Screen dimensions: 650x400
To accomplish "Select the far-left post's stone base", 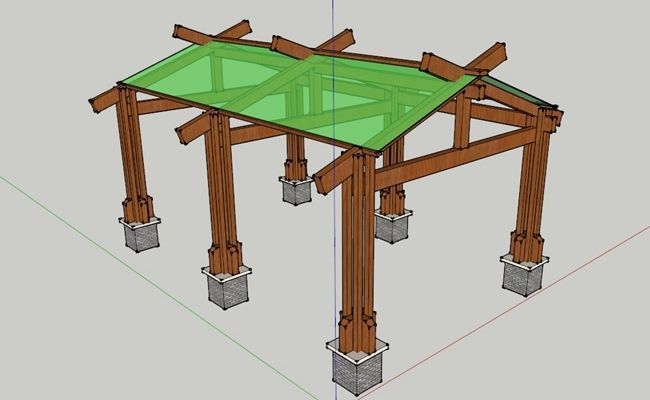I will pyautogui.click(x=140, y=235).
